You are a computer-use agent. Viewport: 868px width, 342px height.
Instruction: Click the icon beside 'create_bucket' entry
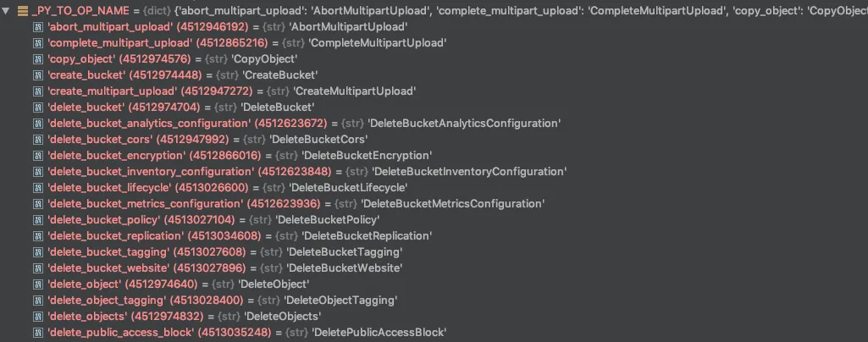(38, 75)
